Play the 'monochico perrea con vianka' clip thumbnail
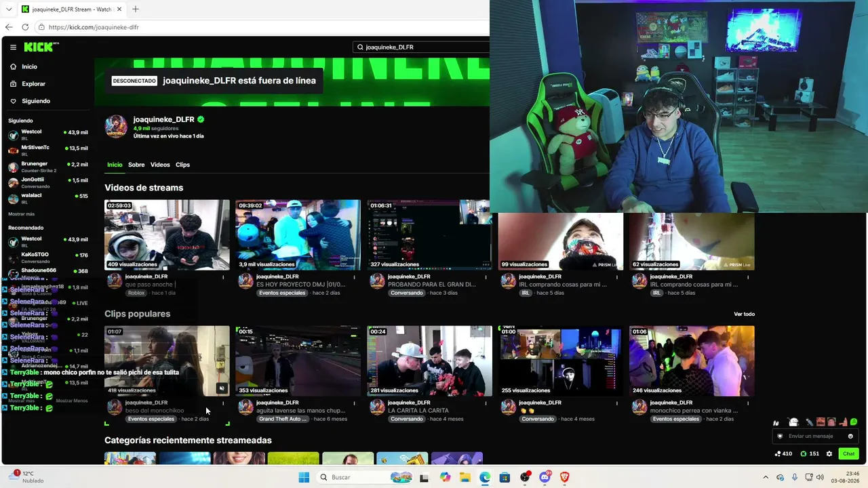 (692, 361)
